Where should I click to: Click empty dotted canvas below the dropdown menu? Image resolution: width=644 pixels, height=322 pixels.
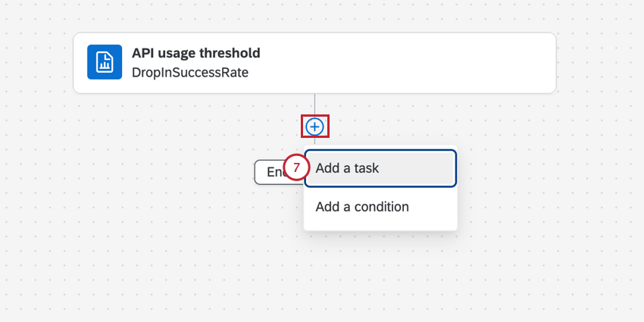(x=379, y=273)
